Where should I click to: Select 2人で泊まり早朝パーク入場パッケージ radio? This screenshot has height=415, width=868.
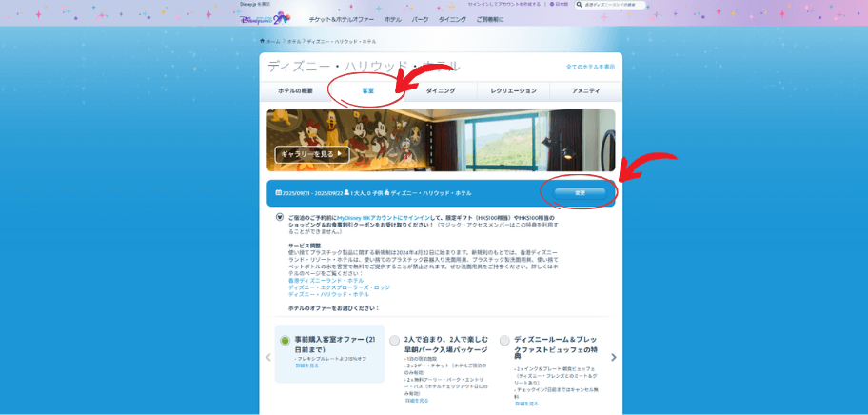point(394,341)
